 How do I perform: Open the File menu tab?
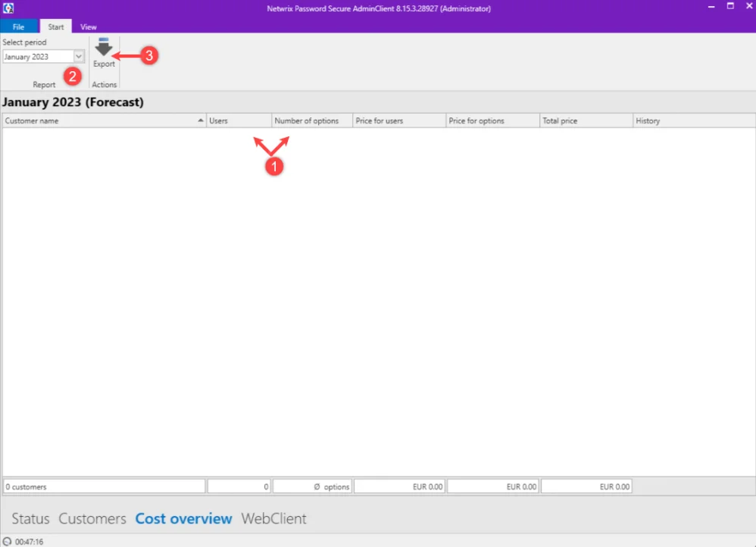click(x=19, y=27)
